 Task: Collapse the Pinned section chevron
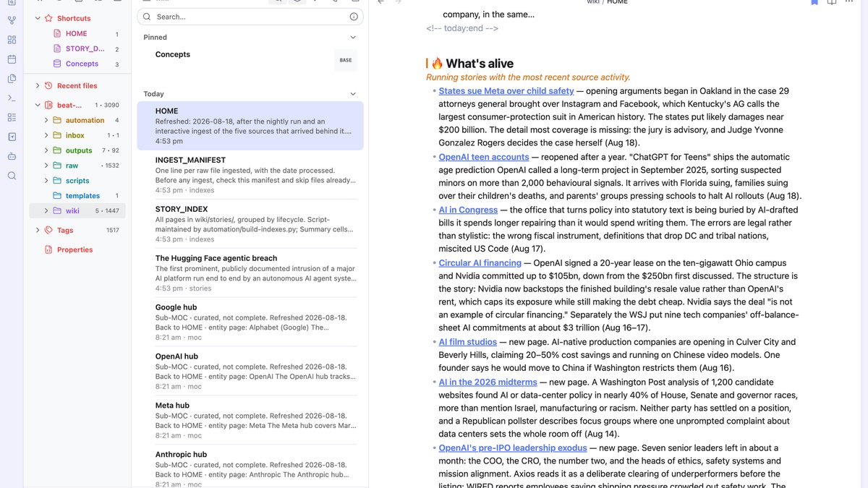click(353, 38)
